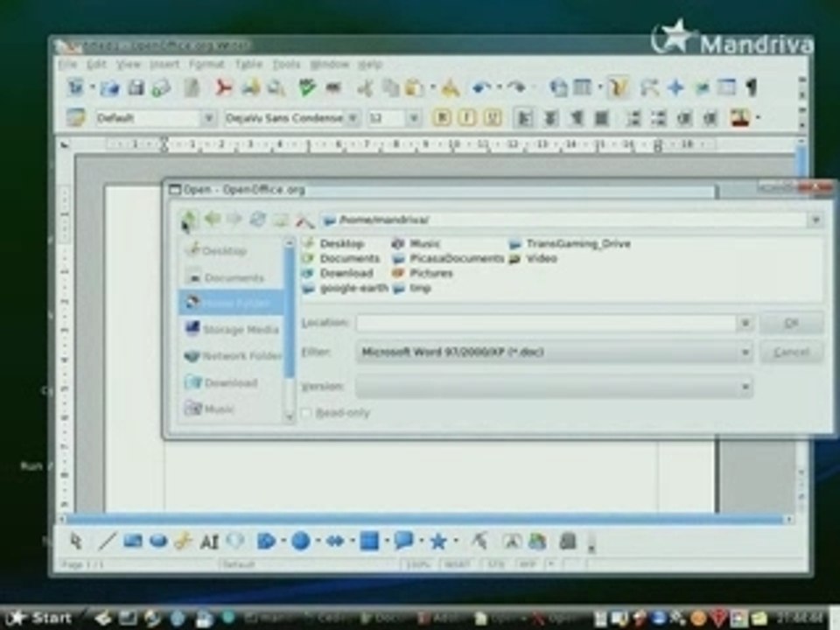This screenshot has height=630, width=840.
Task: Click the Format Paintbrush icon
Action: point(451,87)
